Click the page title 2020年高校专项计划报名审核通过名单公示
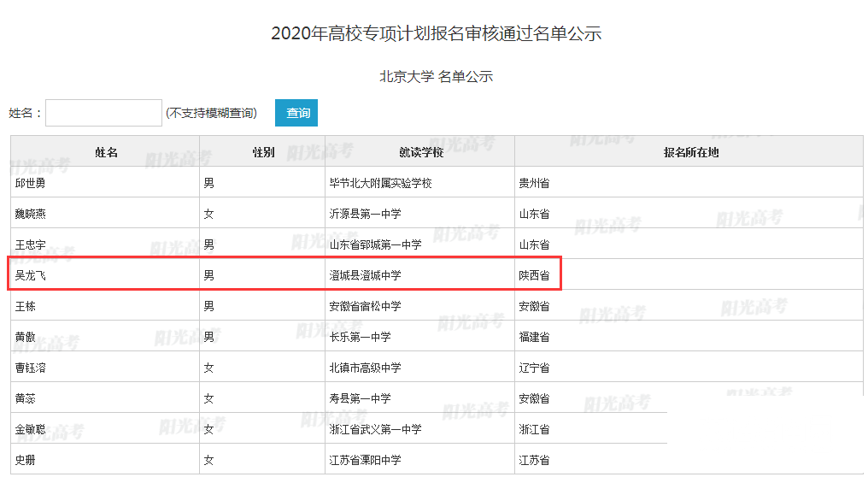Screen dimensions: 868x477 click(436, 33)
